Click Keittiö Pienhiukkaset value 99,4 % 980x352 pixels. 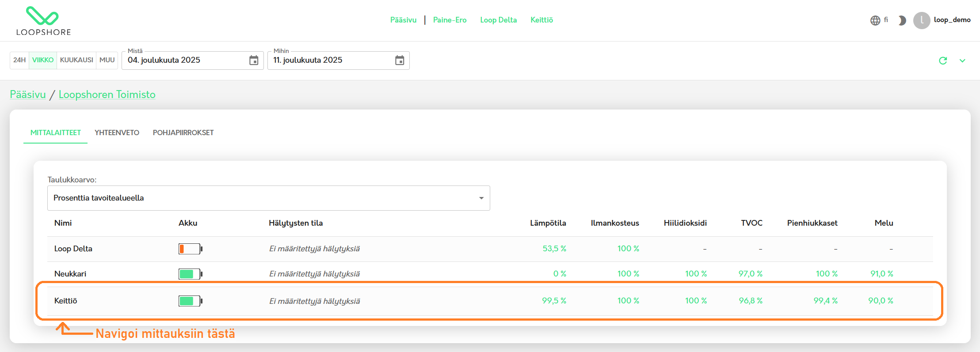click(826, 301)
